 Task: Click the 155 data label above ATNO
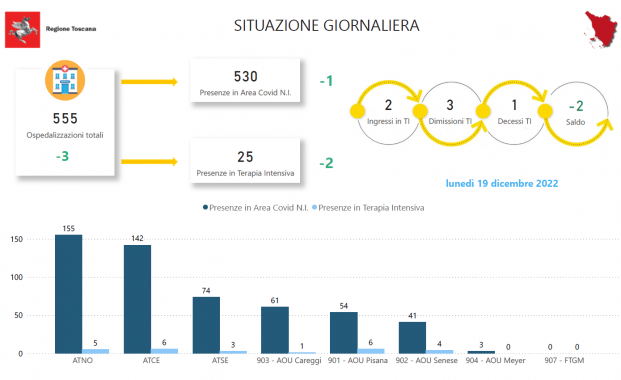point(69,229)
